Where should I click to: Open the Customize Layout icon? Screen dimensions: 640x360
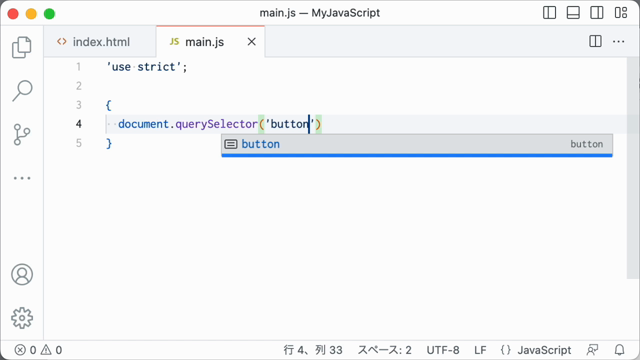tap(621, 13)
